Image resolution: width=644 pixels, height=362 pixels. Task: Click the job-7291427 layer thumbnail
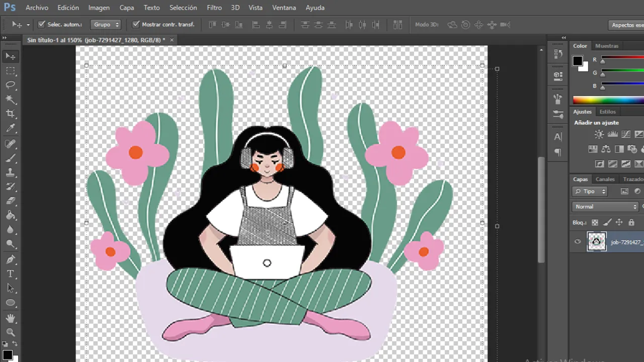(x=597, y=242)
